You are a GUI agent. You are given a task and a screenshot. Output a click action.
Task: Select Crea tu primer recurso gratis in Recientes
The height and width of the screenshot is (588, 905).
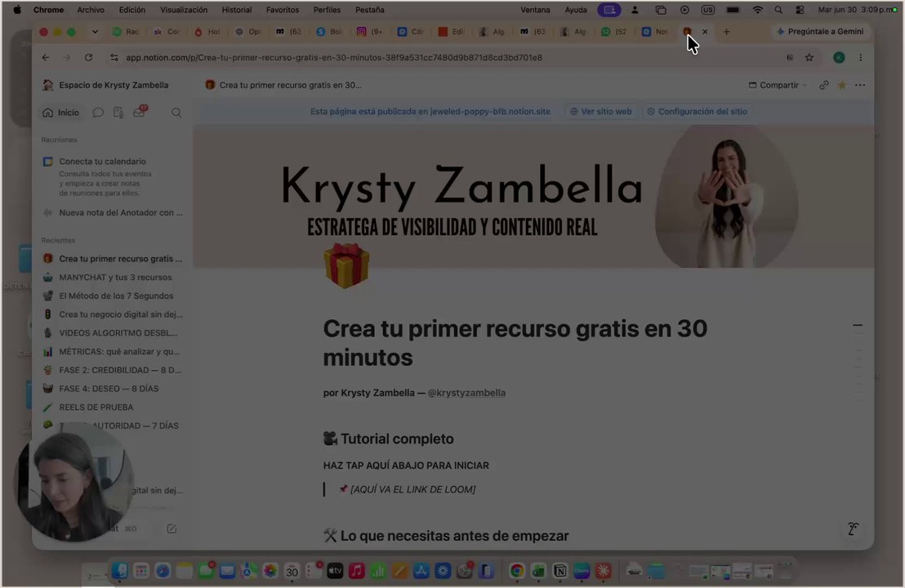pyautogui.click(x=113, y=259)
